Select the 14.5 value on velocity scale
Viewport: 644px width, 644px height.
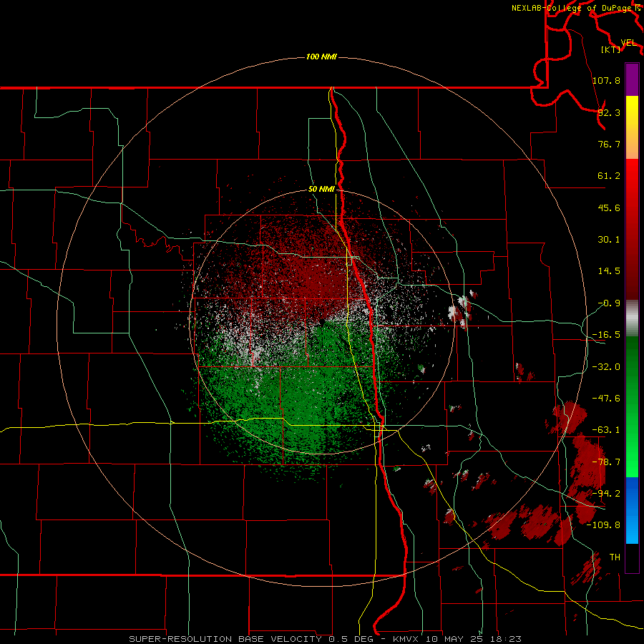(609, 271)
